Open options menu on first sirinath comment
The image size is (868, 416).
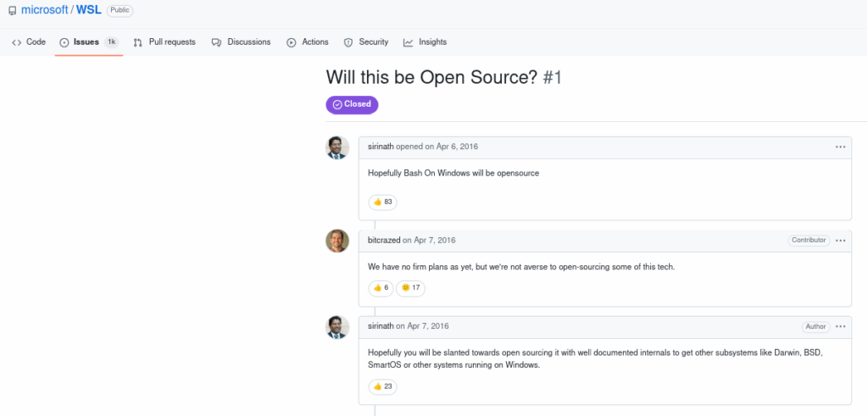(x=840, y=147)
